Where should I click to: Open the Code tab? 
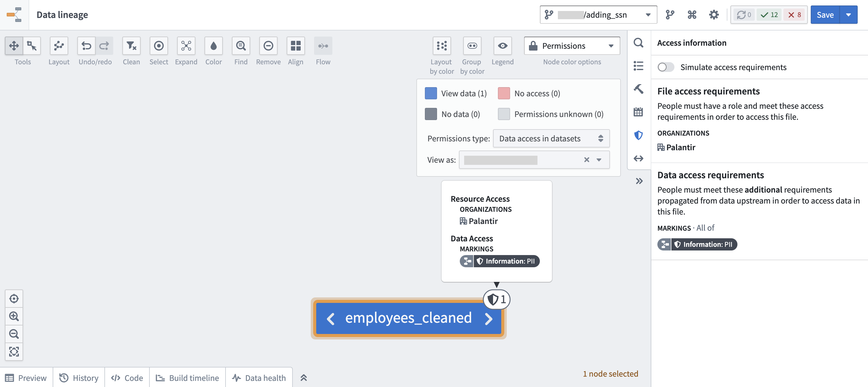[x=127, y=378]
